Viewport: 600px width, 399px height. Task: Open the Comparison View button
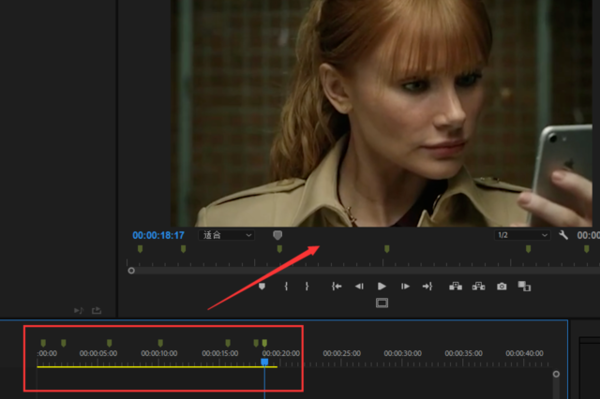pyautogui.click(x=524, y=286)
